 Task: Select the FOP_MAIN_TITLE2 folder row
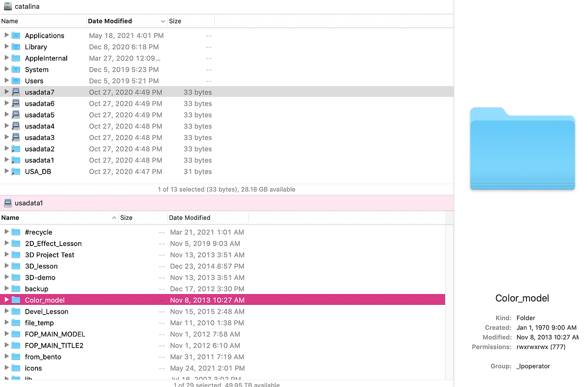(223, 345)
